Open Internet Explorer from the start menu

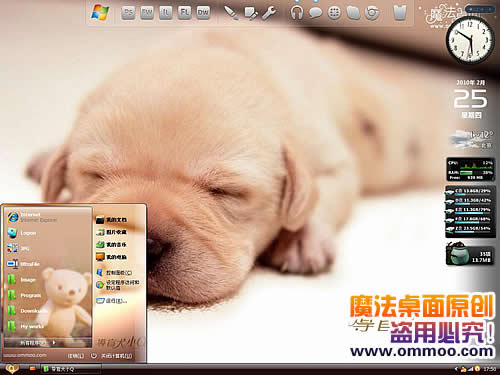coord(32,217)
